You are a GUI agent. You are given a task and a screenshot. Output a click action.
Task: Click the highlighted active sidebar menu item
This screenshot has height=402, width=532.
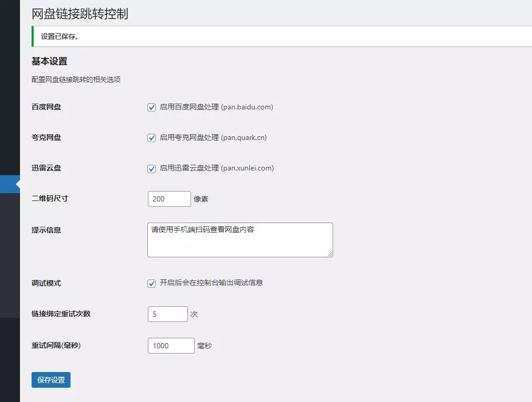coord(9,184)
